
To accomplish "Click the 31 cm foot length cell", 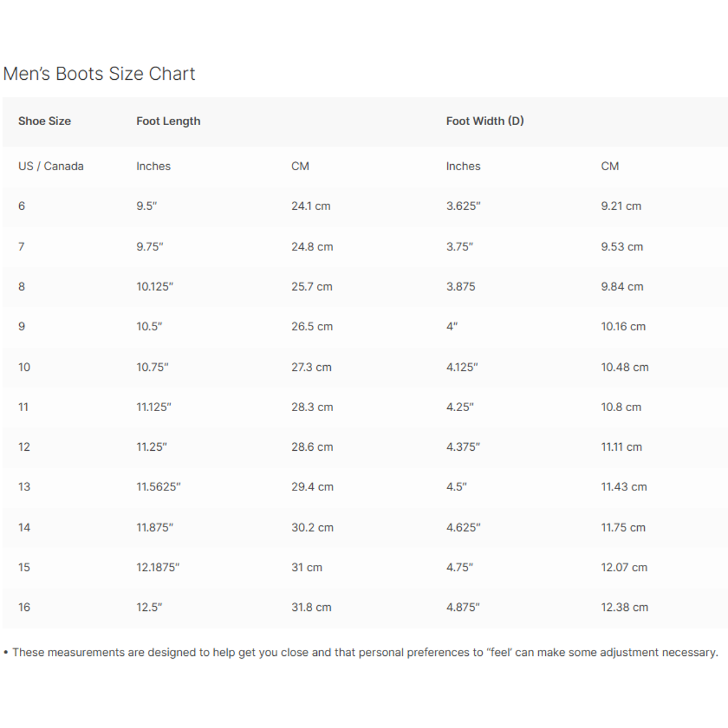I will pos(306,567).
